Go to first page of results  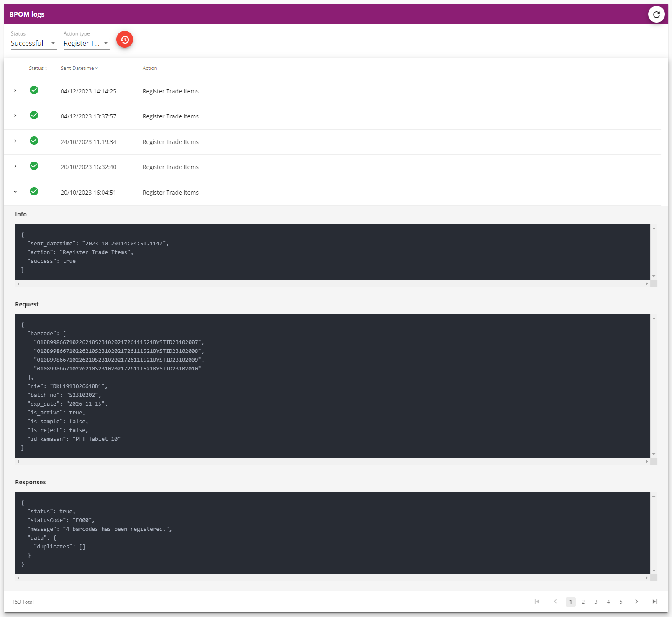(x=537, y=602)
